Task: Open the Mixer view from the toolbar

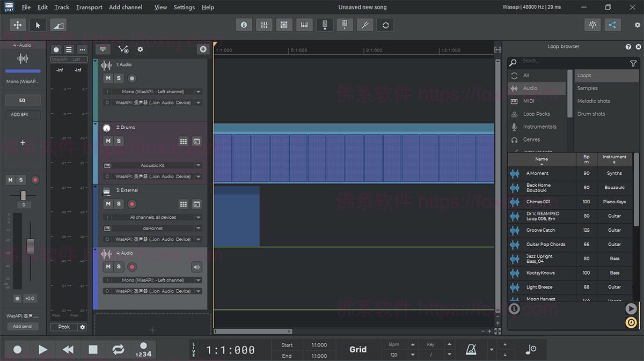Action: (264, 25)
